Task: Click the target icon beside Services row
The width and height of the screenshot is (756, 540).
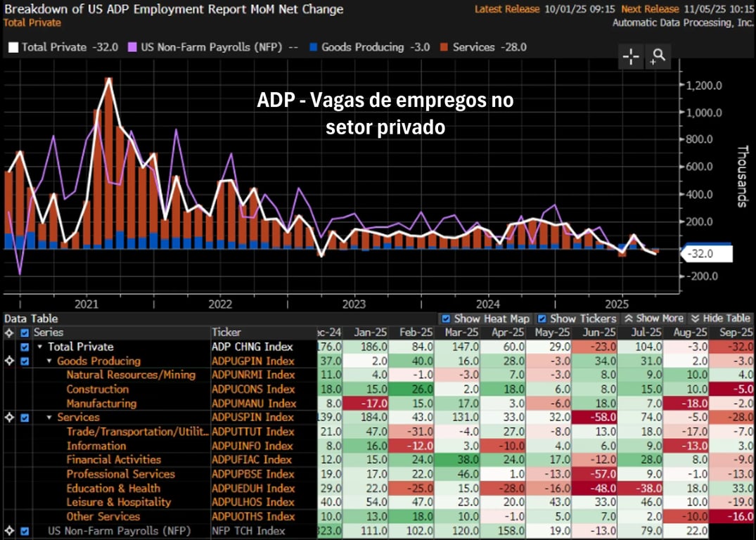Action: click(x=9, y=417)
